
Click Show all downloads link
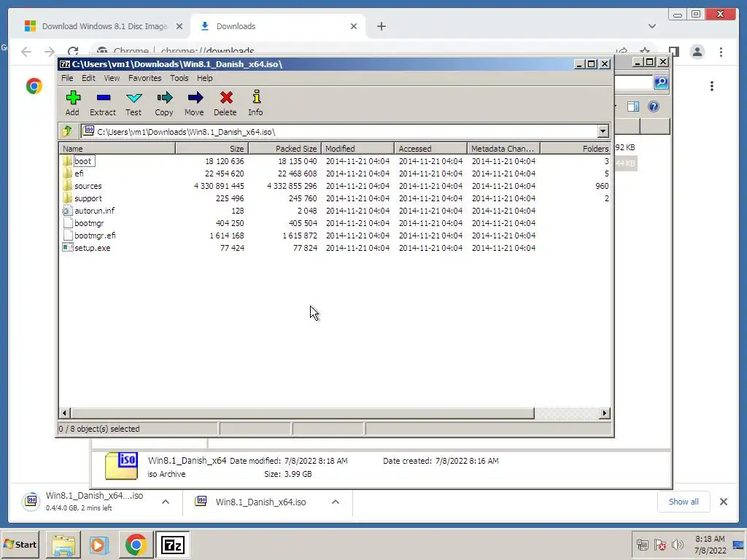pos(684,502)
